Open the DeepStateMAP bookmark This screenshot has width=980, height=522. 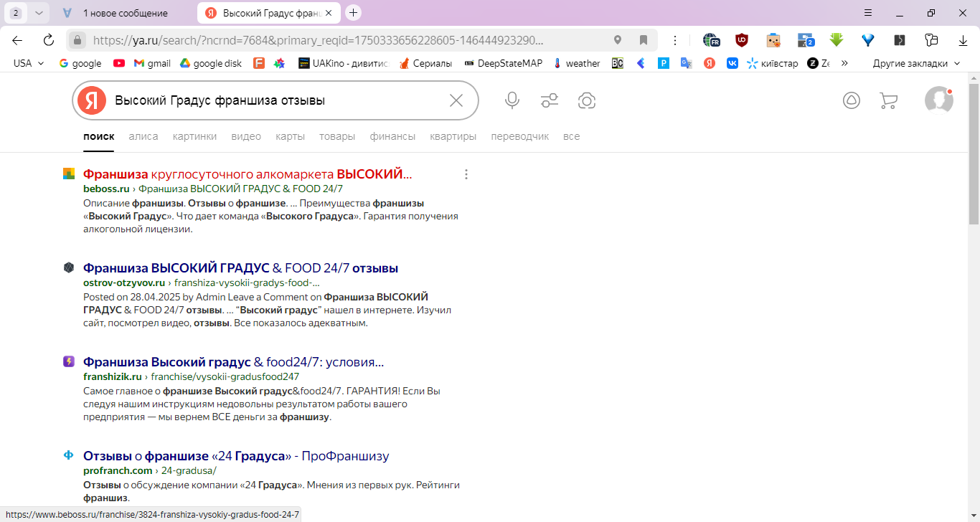click(x=504, y=63)
